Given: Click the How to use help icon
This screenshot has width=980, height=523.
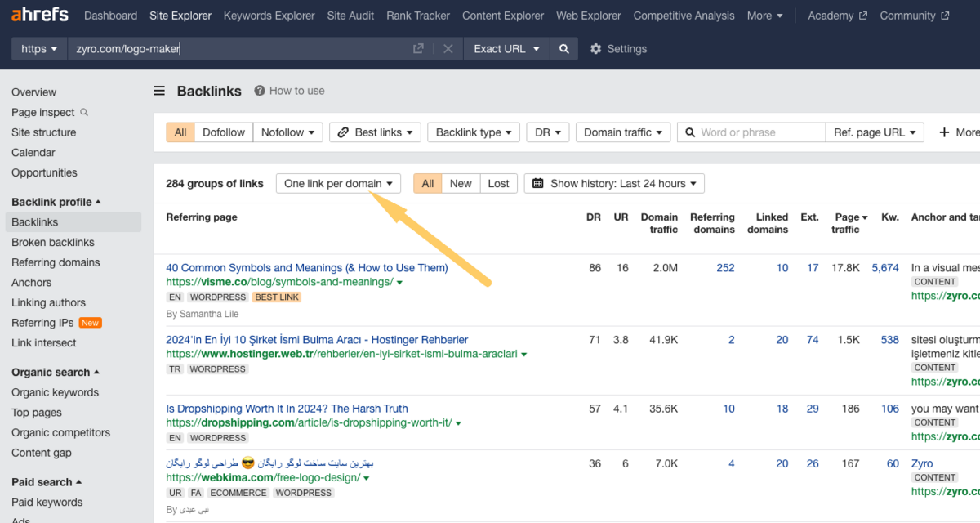Looking at the screenshot, I should click(x=260, y=91).
